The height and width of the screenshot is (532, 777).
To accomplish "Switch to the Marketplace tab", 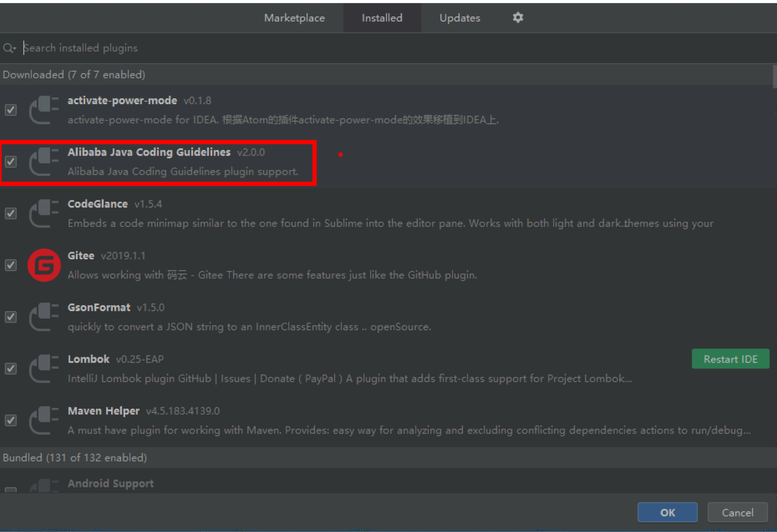I will [x=294, y=18].
